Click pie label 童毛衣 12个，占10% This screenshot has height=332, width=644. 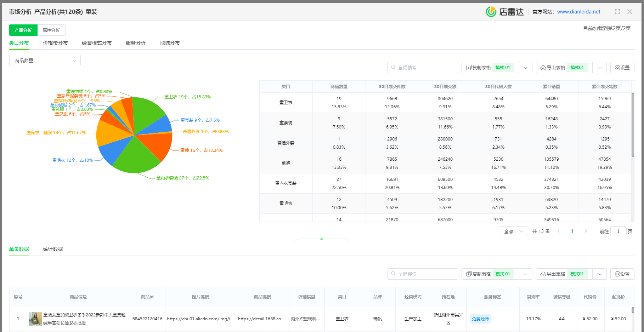73,160
